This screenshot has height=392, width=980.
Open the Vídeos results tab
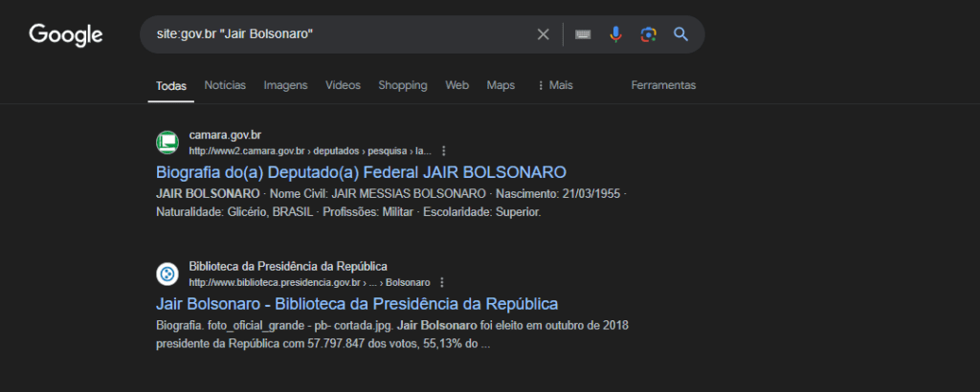(343, 85)
